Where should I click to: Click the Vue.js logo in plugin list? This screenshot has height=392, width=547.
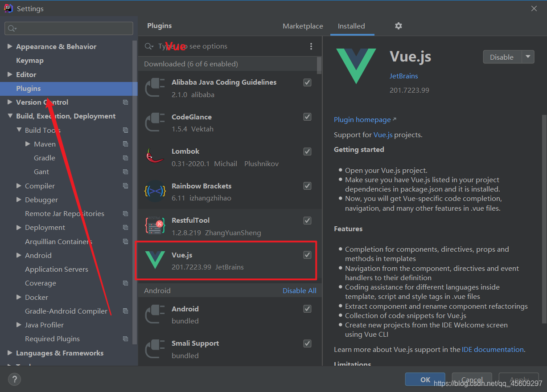coord(155,260)
